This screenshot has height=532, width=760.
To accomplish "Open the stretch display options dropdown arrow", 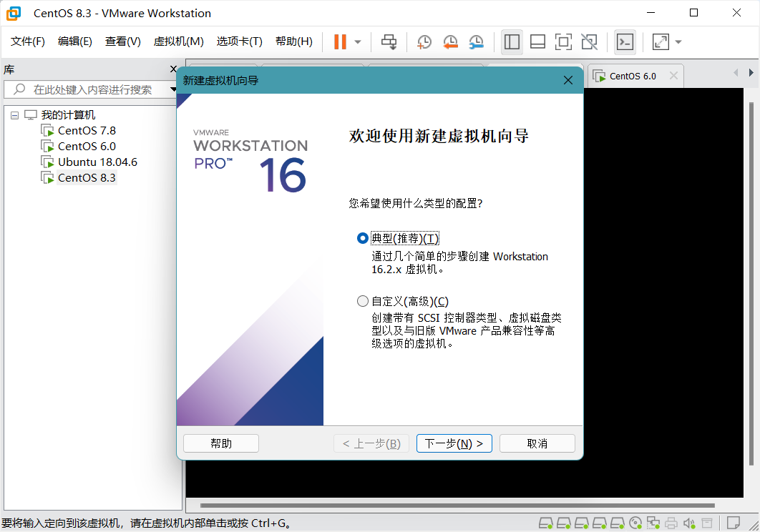I will tap(678, 41).
